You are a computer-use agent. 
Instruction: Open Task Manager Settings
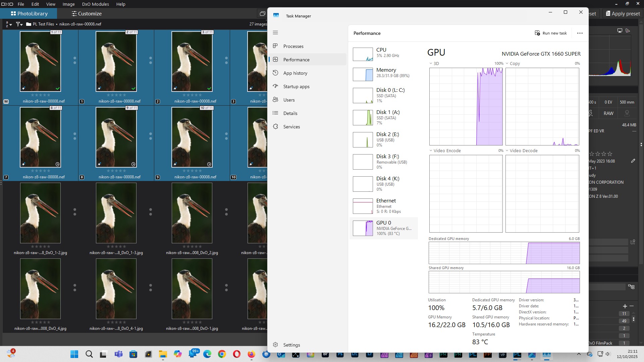point(291,345)
